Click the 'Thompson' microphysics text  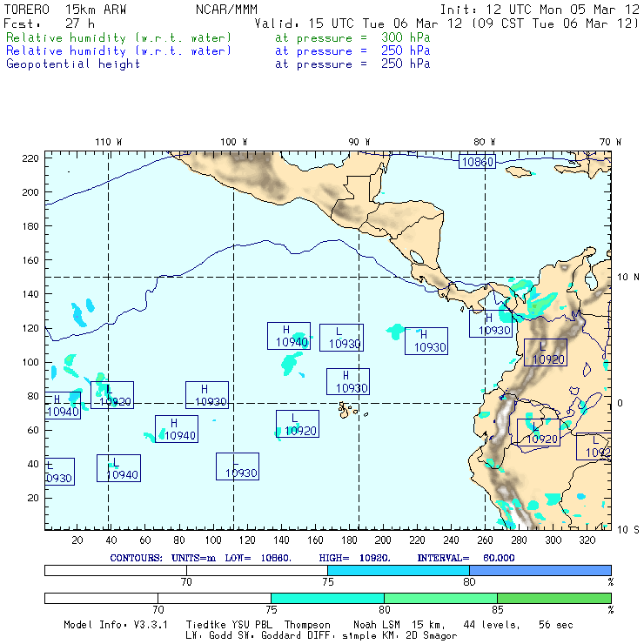pos(307,625)
